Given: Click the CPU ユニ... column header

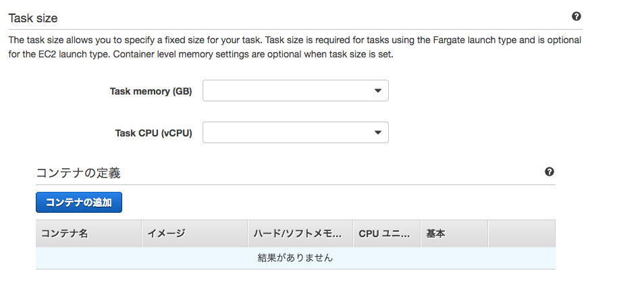Looking at the screenshot, I should pyautogui.click(x=387, y=234).
